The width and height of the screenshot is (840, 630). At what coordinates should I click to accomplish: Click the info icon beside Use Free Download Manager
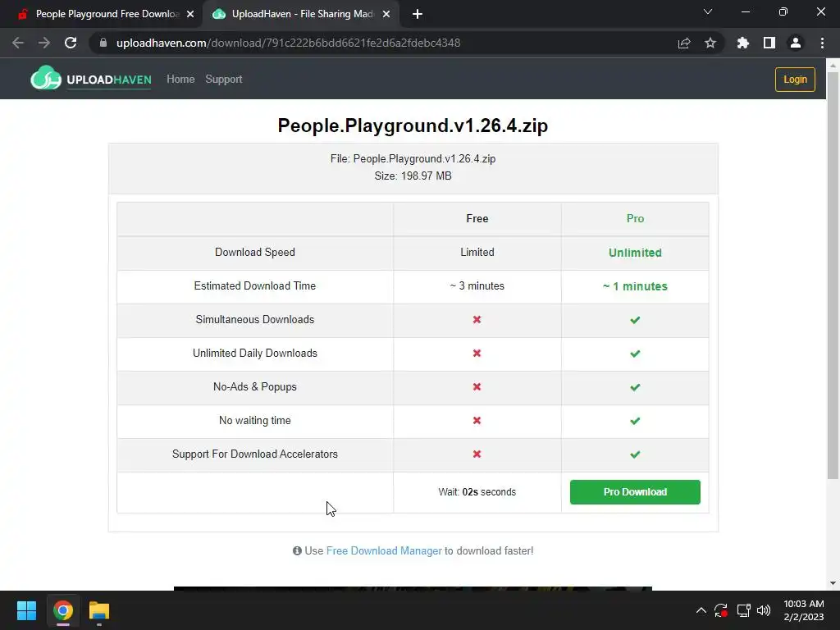[297, 550]
